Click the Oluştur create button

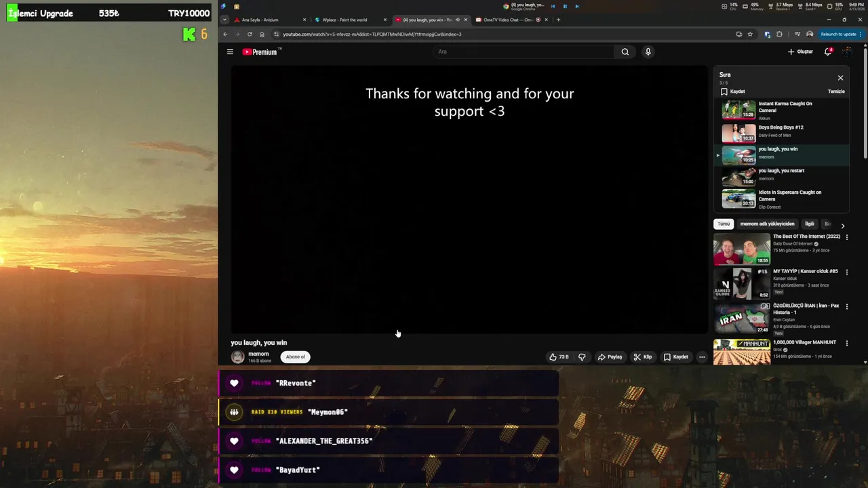800,52
